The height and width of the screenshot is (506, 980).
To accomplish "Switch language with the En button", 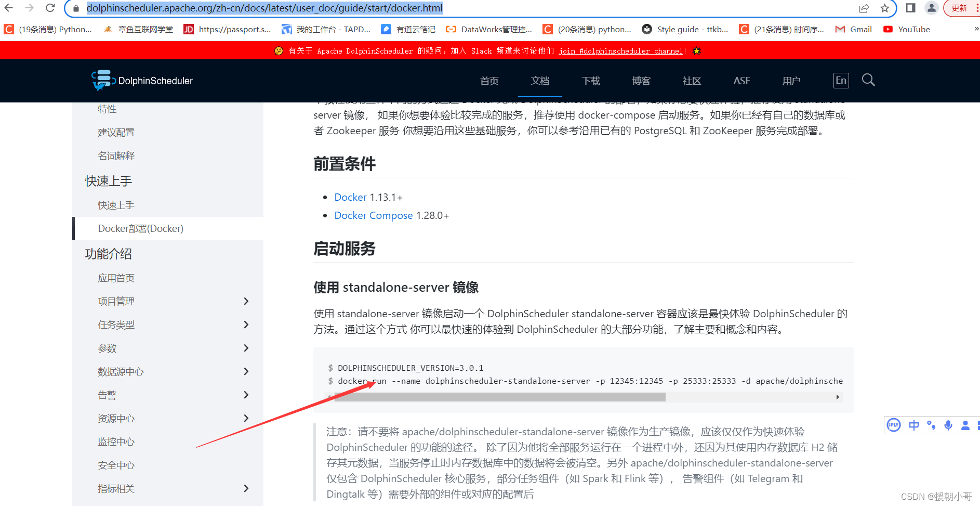I will coord(841,80).
